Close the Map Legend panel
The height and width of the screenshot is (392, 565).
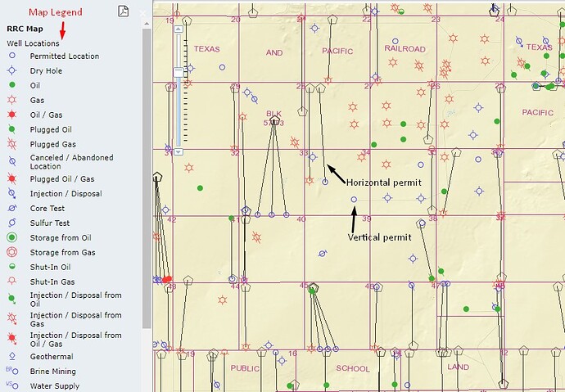point(142,13)
